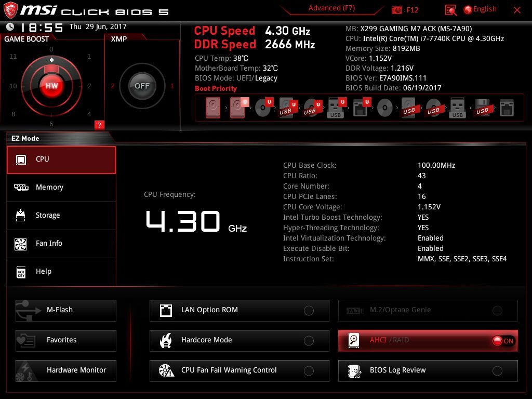
Task: Switch to Advanced (F7) mode
Action: 331,8
